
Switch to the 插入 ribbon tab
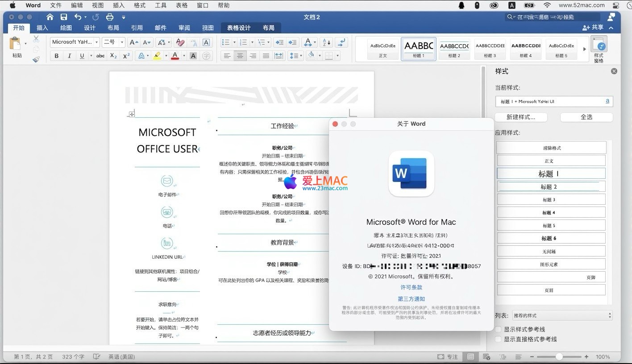pyautogui.click(x=42, y=28)
